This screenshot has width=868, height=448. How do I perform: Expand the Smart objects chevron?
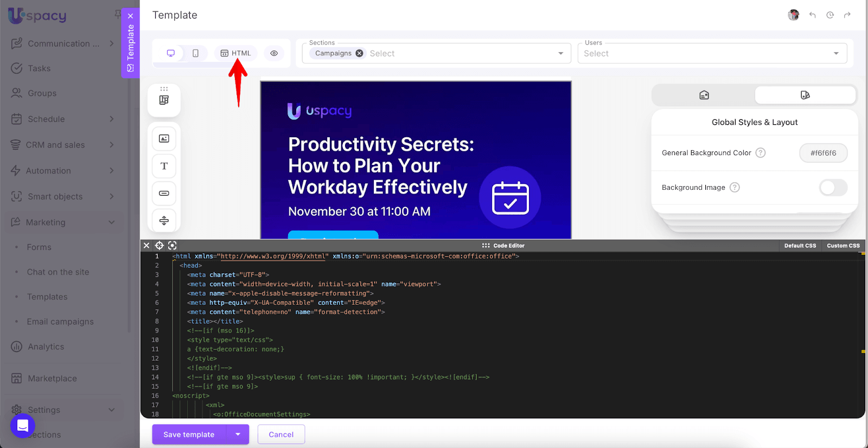[112, 196]
